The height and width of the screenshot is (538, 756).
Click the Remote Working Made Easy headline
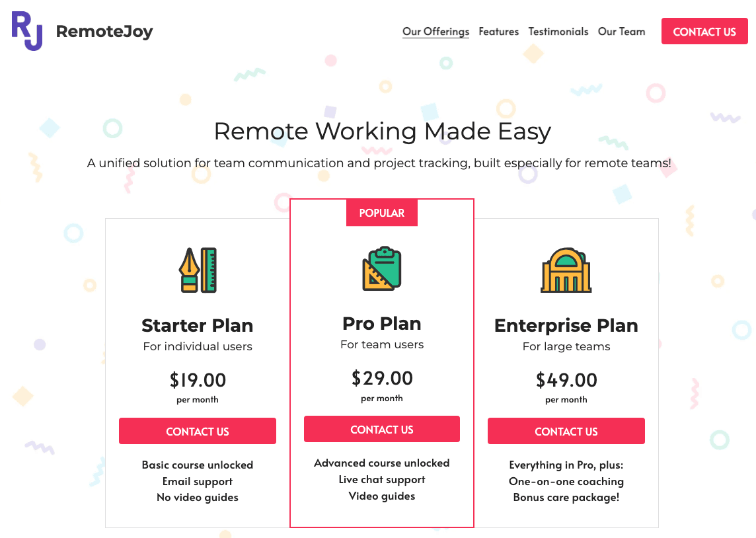click(x=382, y=131)
